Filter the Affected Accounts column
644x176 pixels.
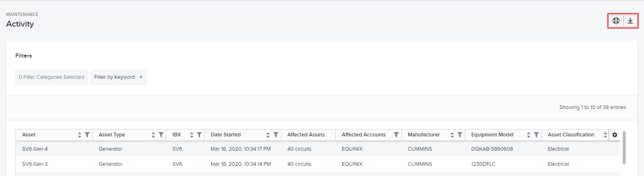click(x=396, y=135)
